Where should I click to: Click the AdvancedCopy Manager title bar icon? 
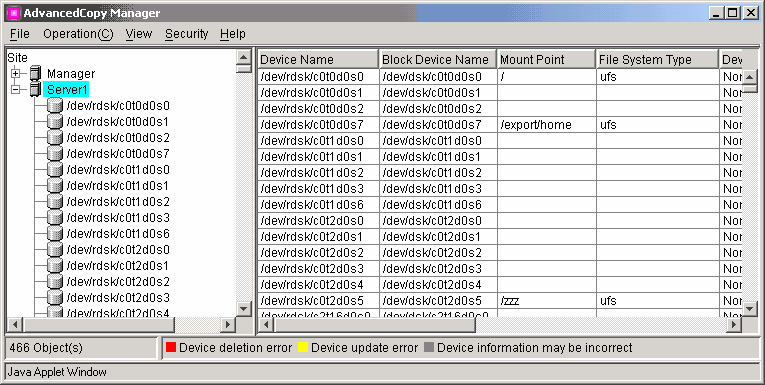tap(14, 13)
